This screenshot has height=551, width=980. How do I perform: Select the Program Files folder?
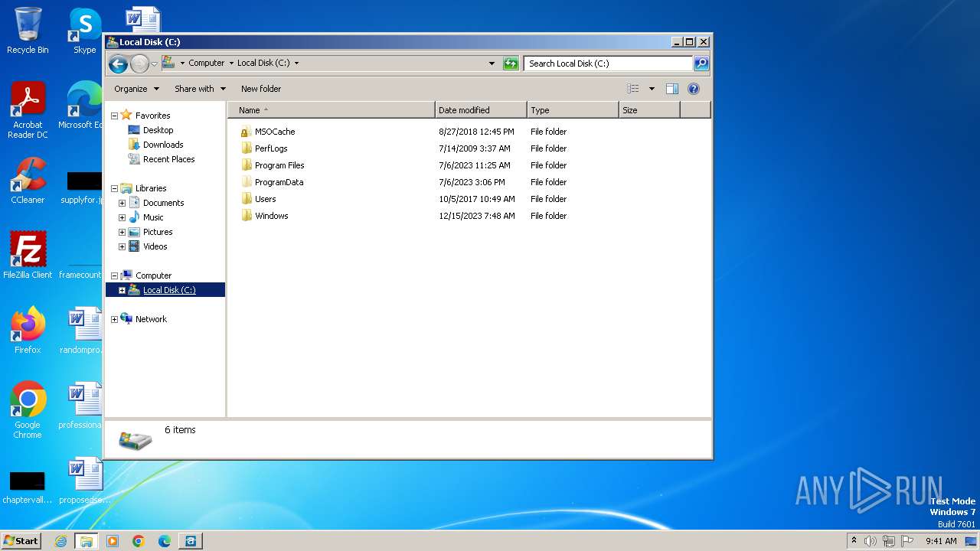point(272,165)
